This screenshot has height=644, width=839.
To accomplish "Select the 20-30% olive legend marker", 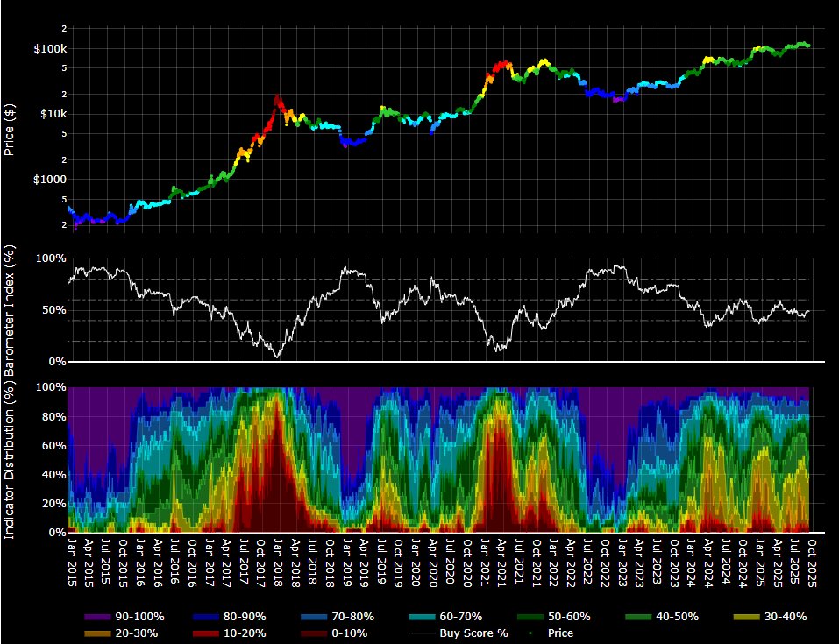I will [x=99, y=633].
